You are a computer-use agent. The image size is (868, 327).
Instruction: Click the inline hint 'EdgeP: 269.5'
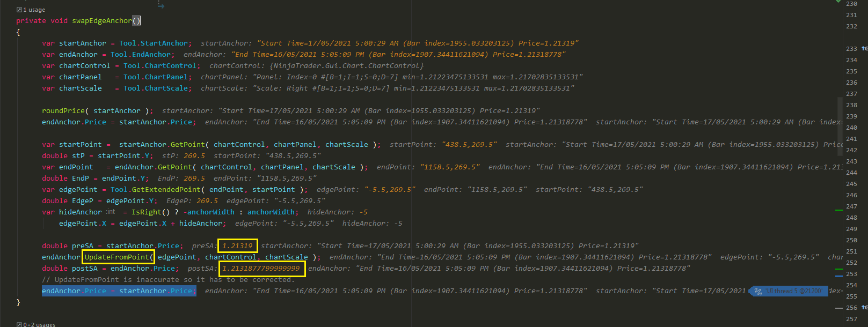click(192, 201)
